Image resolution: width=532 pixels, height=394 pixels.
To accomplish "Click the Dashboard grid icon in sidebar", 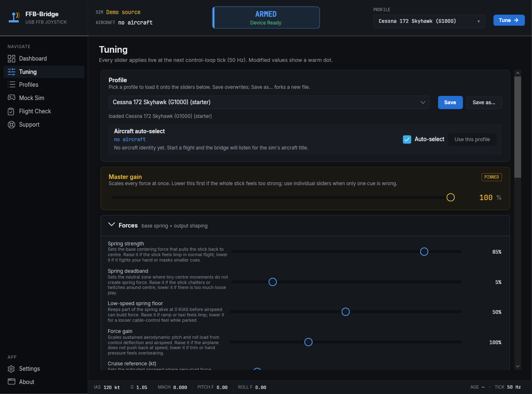I will tap(11, 59).
